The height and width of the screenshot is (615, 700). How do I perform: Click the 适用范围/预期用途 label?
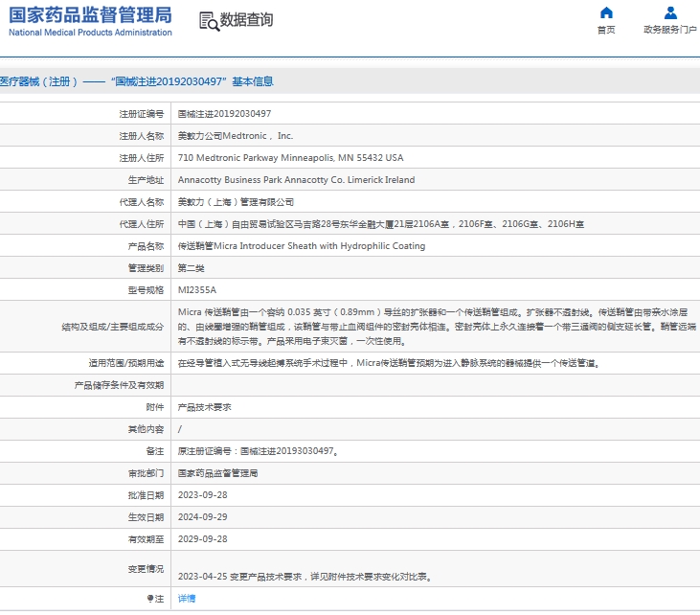[x=126, y=363]
